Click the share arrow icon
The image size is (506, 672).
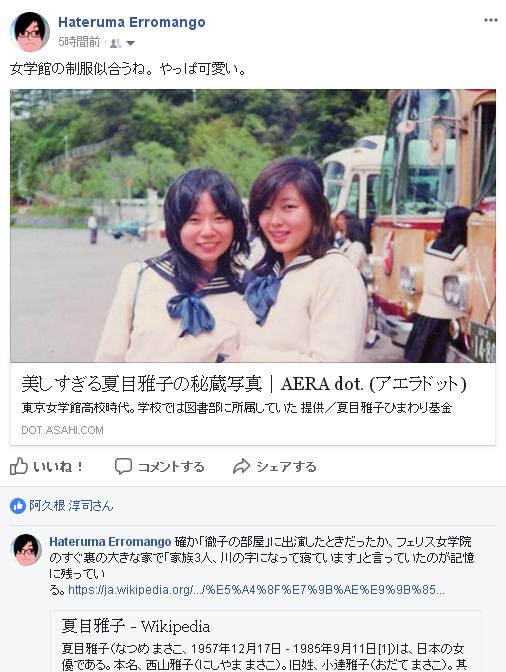coord(241,466)
